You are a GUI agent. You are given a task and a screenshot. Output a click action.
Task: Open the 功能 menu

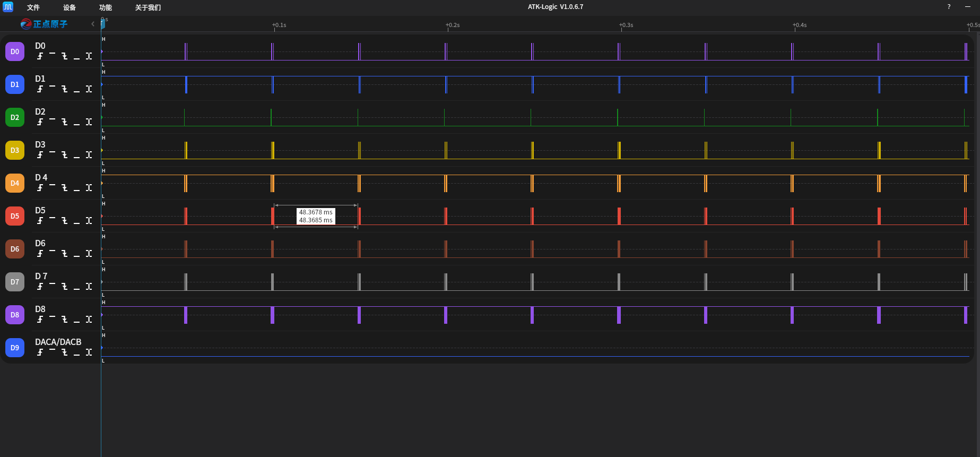(x=106, y=7)
